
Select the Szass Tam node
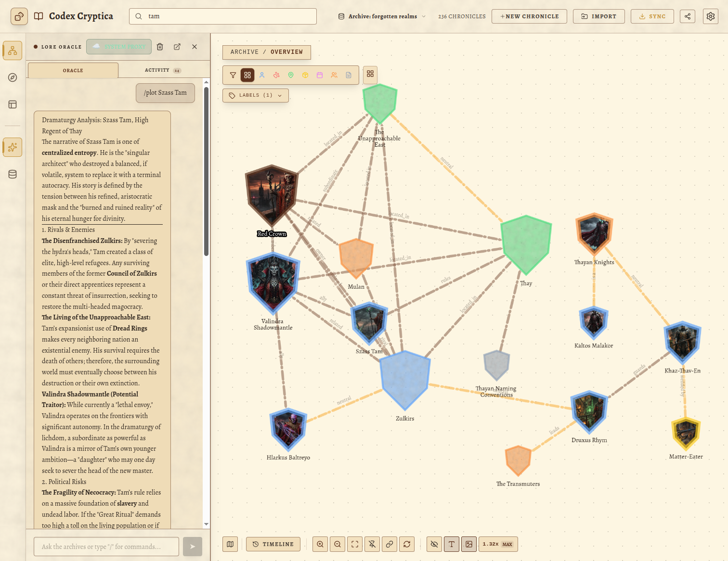point(369,323)
